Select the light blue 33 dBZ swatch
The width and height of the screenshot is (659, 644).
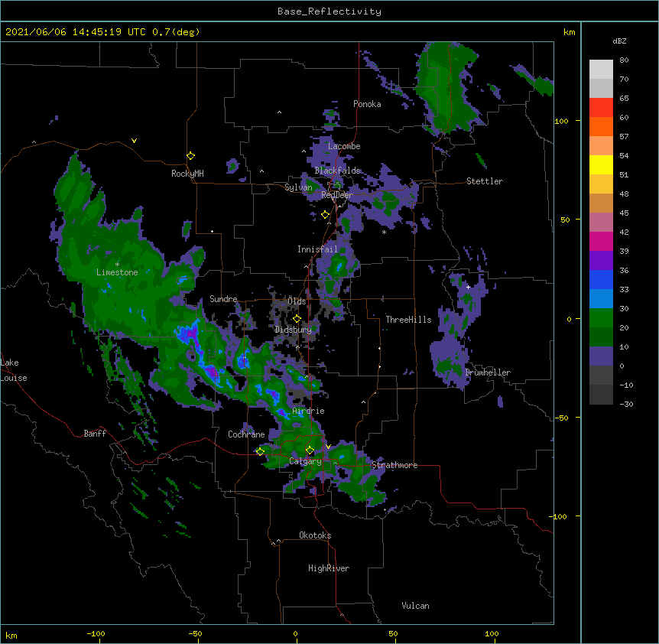pos(601,299)
